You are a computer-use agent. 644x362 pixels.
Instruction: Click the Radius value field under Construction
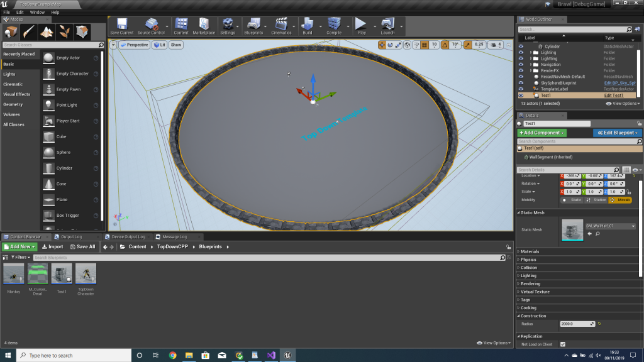[576, 324]
